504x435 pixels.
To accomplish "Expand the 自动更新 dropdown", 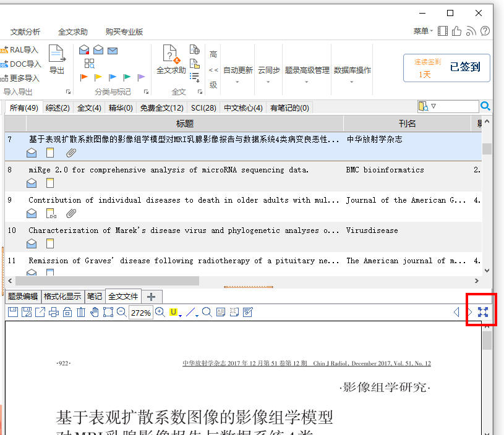I will (x=238, y=74).
